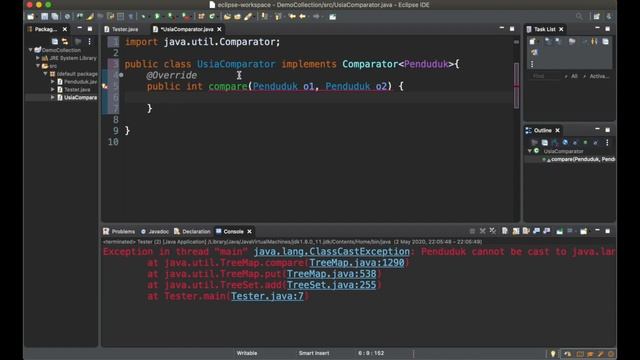Collapse the DemoCollection project node
640x360 pixels.
coord(31,50)
